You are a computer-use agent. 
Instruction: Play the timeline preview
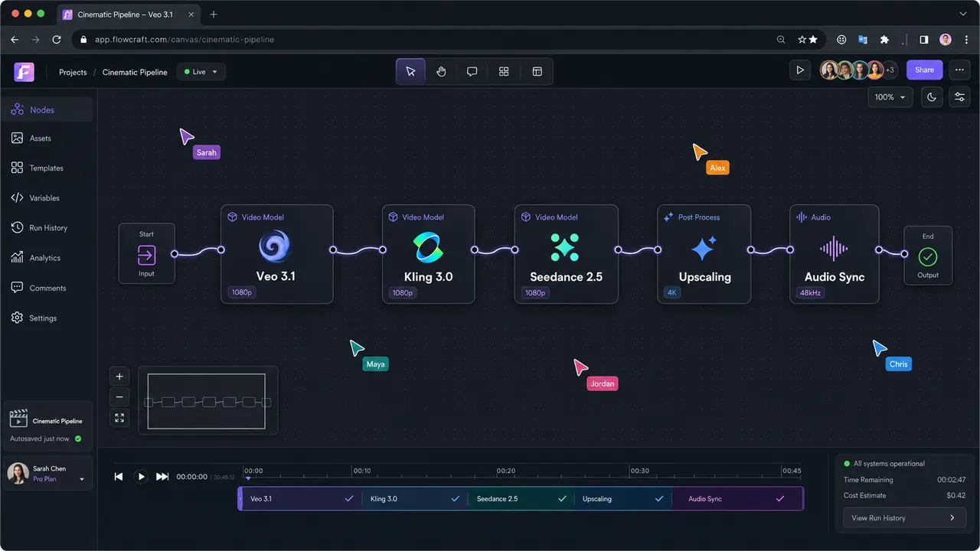pyautogui.click(x=141, y=477)
